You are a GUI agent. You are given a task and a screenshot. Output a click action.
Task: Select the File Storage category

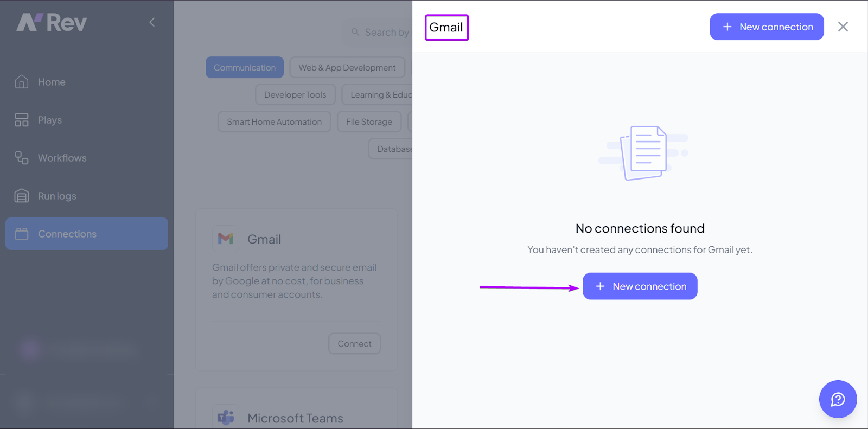tap(369, 121)
